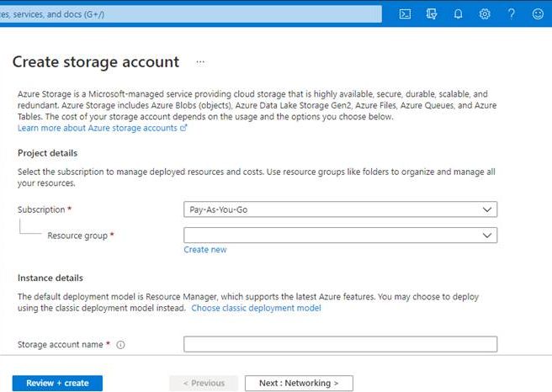
Task: Open the help question mark icon
Action: tap(512, 14)
